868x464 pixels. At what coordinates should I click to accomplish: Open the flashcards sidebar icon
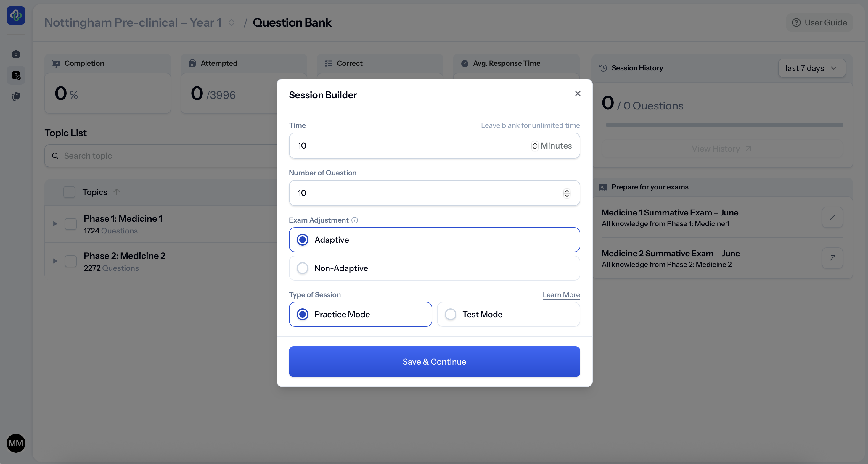click(16, 97)
